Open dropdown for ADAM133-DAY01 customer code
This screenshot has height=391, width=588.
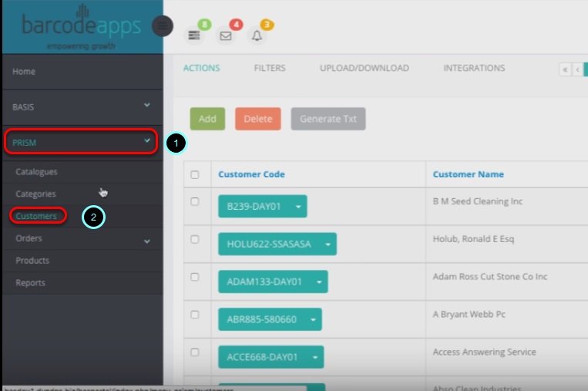pyautogui.click(x=319, y=281)
